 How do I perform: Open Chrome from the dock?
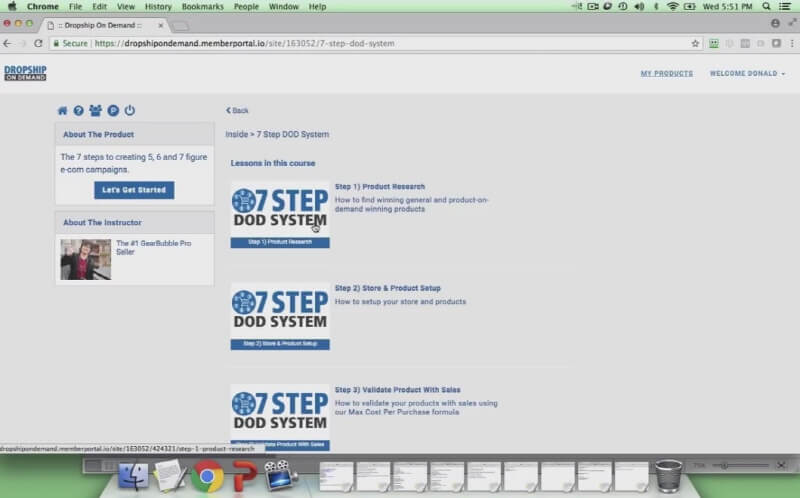[207, 476]
